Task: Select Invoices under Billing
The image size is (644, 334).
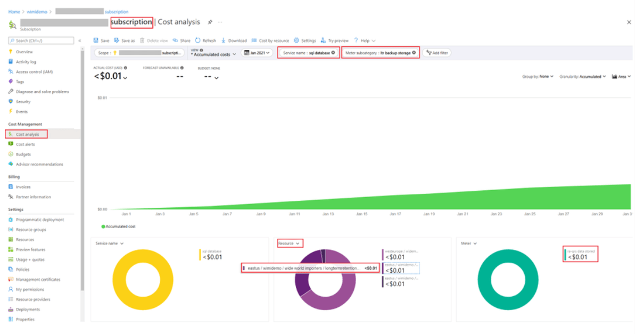Action: click(x=23, y=187)
